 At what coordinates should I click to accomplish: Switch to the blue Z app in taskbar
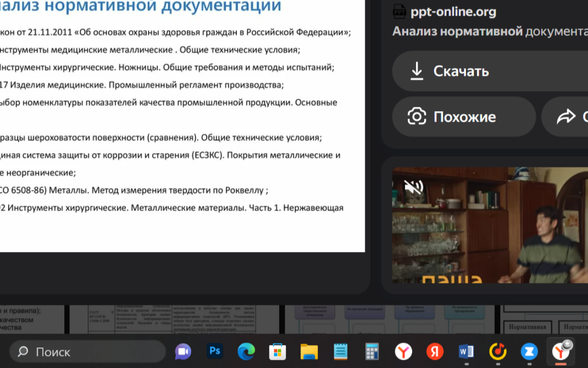pyautogui.click(x=530, y=352)
